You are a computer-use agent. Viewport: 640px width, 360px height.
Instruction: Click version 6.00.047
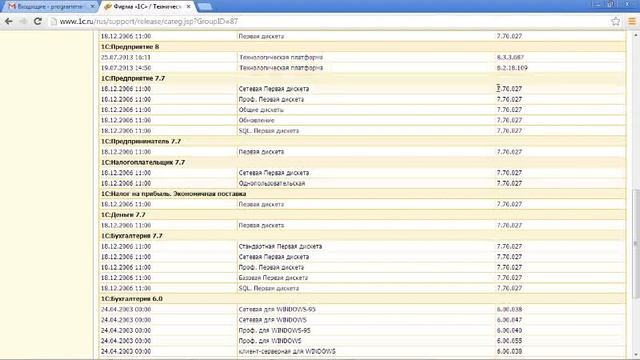point(509,320)
